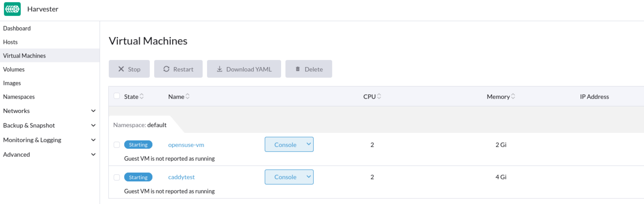The image size is (644, 204).
Task: Toggle the select-all checkbox in table header
Action: 116,96
